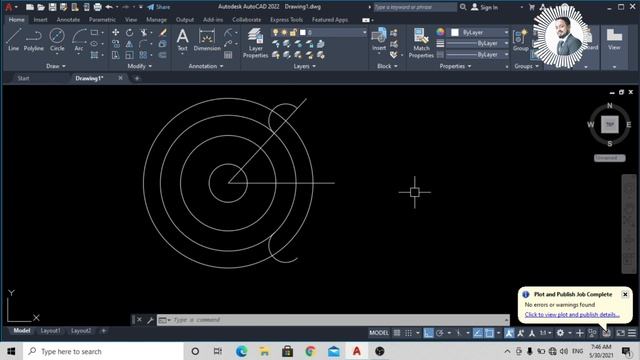The width and height of the screenshot is (640, 360).
Task: Toggle drawing grid display in status bar
Action: click(x=397, y=333)
